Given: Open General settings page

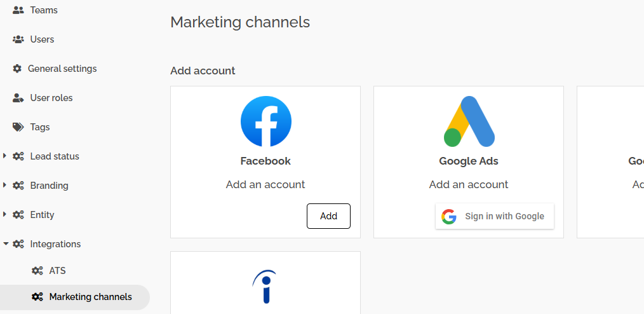Looking at the screenshot, I should [62, 69].
